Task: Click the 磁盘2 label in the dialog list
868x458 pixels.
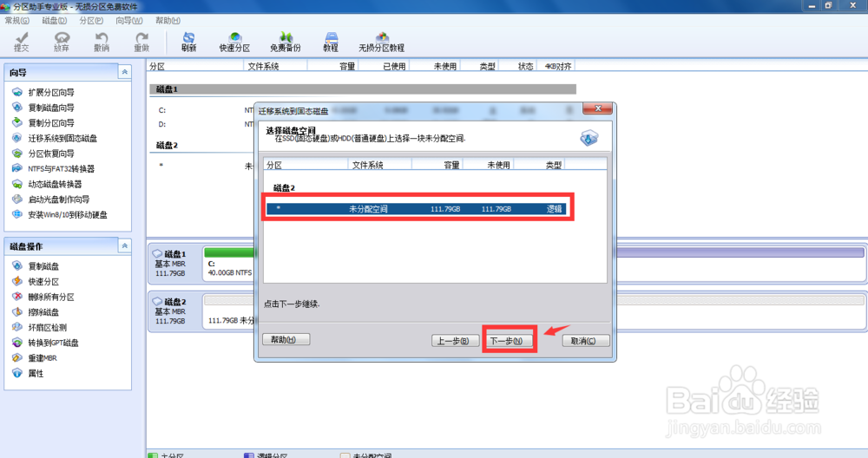Action: pyautogui.click(x=285, y=188)
